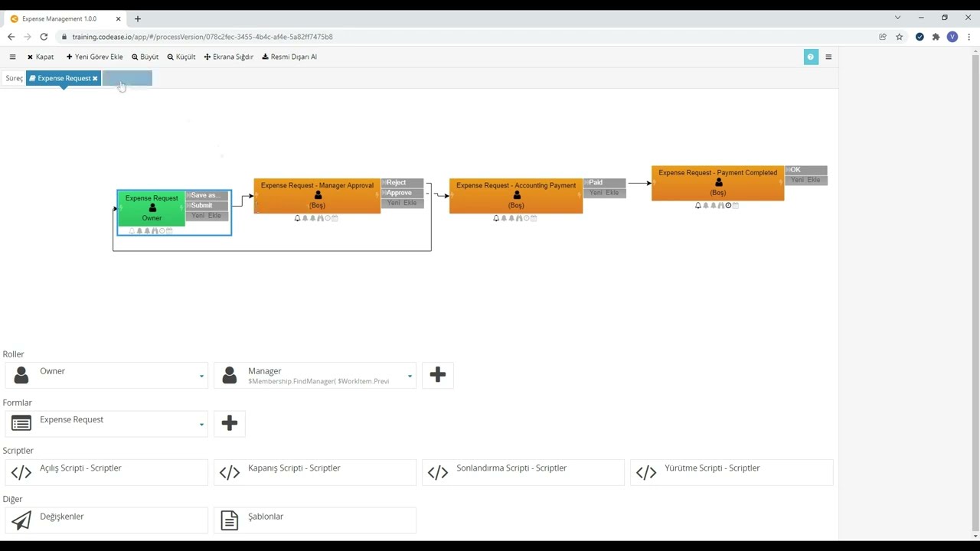Click the first bell icon under Payment Completed
This screenshot has width=980, height=551.
(698, 205)
